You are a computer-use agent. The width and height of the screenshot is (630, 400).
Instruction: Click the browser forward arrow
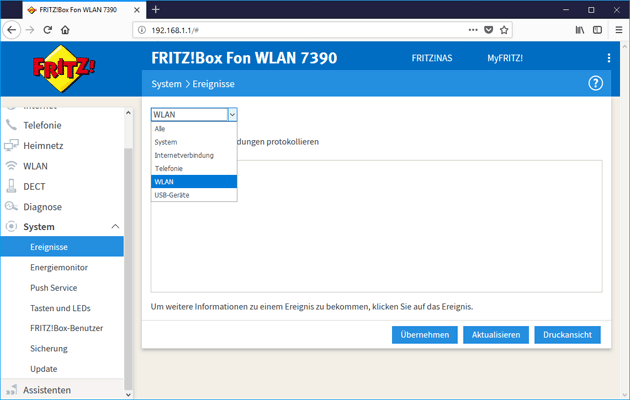tap(30, 30)
